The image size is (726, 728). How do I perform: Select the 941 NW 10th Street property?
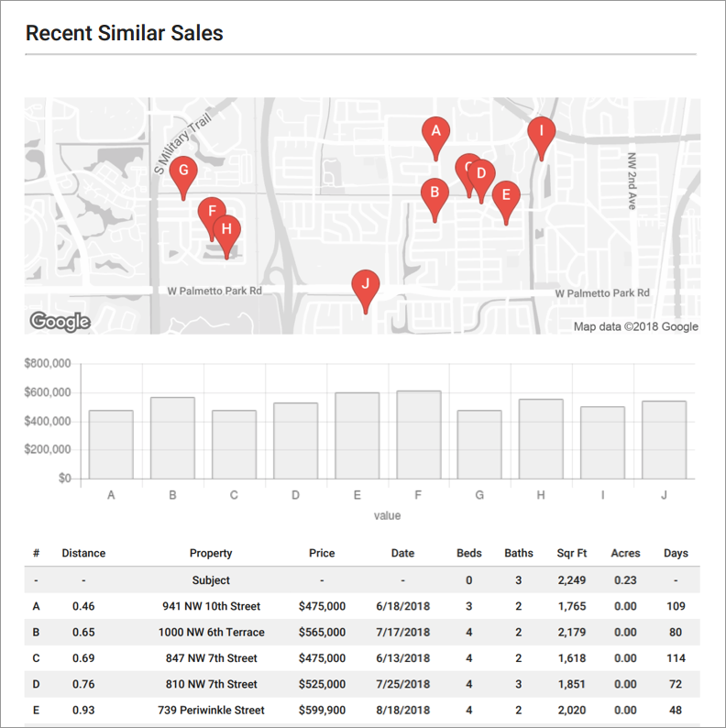click(211, 606)
